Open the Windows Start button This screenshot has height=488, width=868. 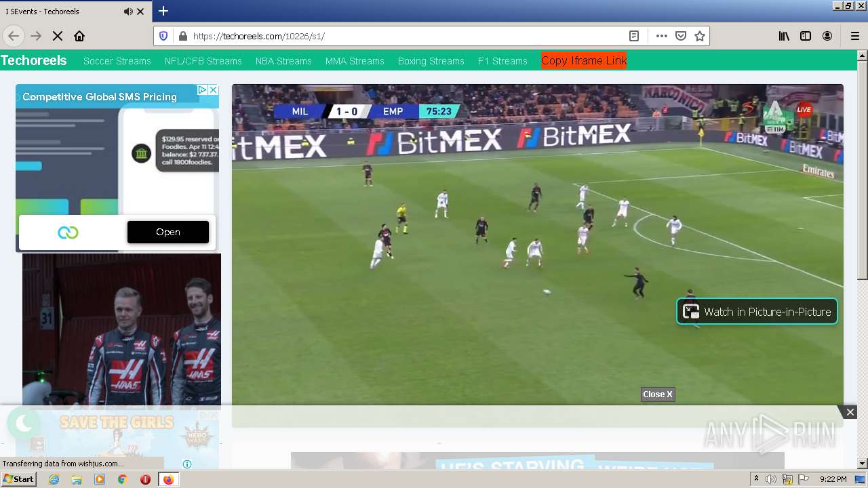tap(18, 479)
